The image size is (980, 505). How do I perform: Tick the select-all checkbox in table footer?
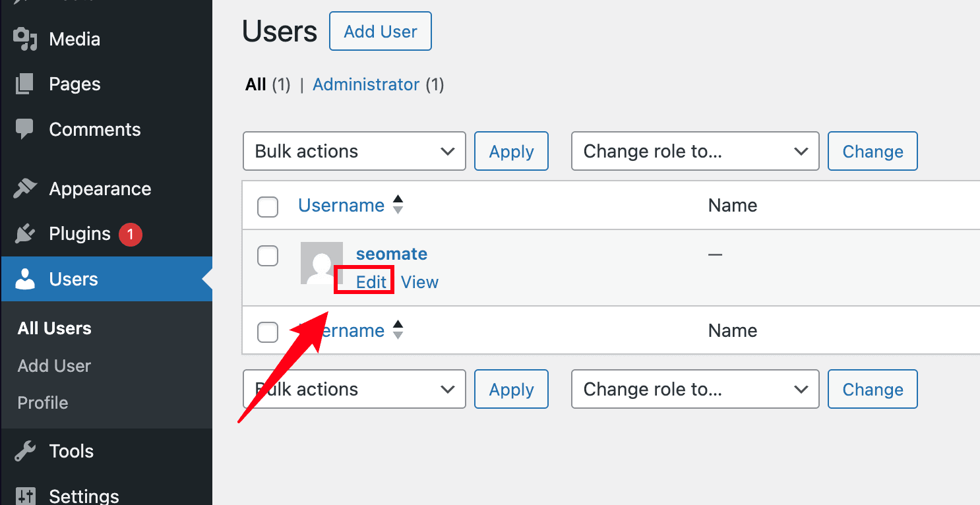pyautogui.click(x=268, y=332)
